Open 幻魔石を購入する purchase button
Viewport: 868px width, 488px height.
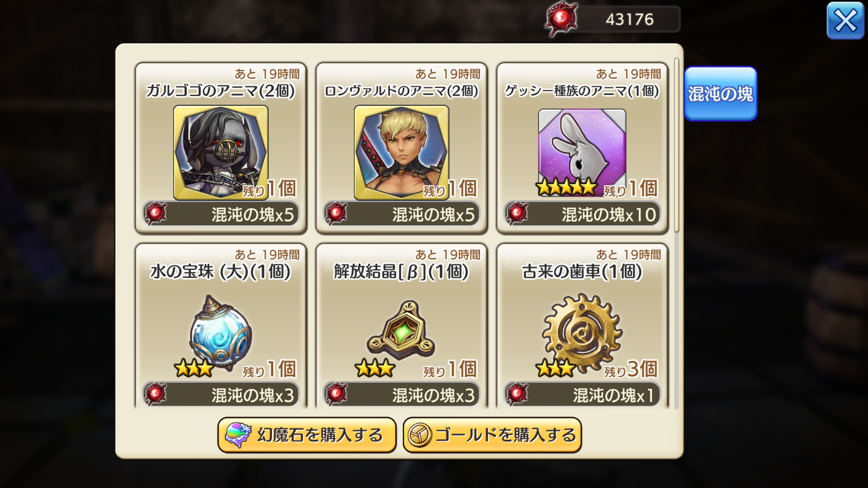[307, 435]
